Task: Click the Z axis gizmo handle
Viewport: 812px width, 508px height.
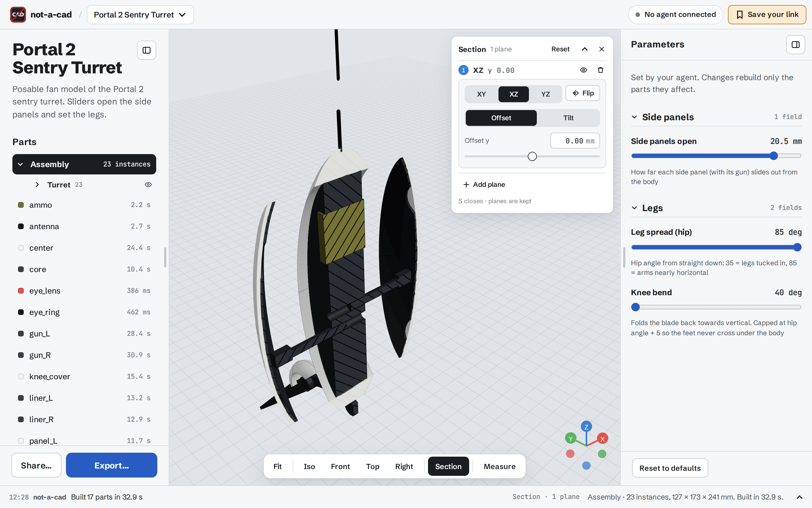Action: tap(586, 427)
